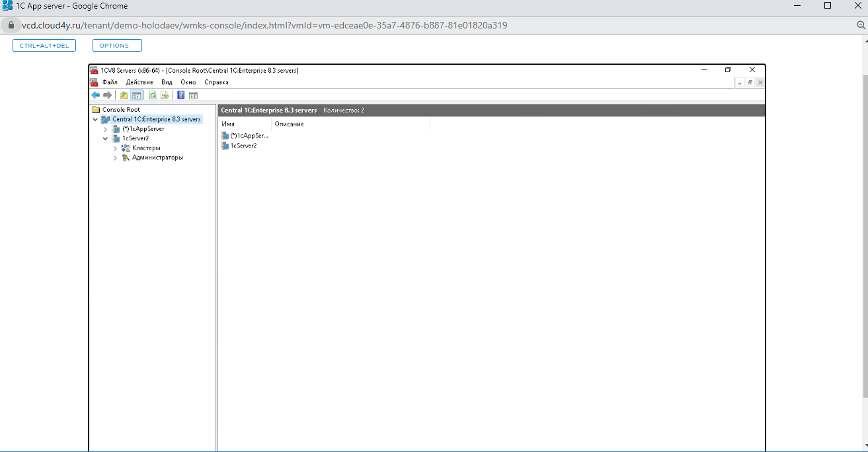
Task: Select Кластеры label in tree
Action: tap(146, 148)
